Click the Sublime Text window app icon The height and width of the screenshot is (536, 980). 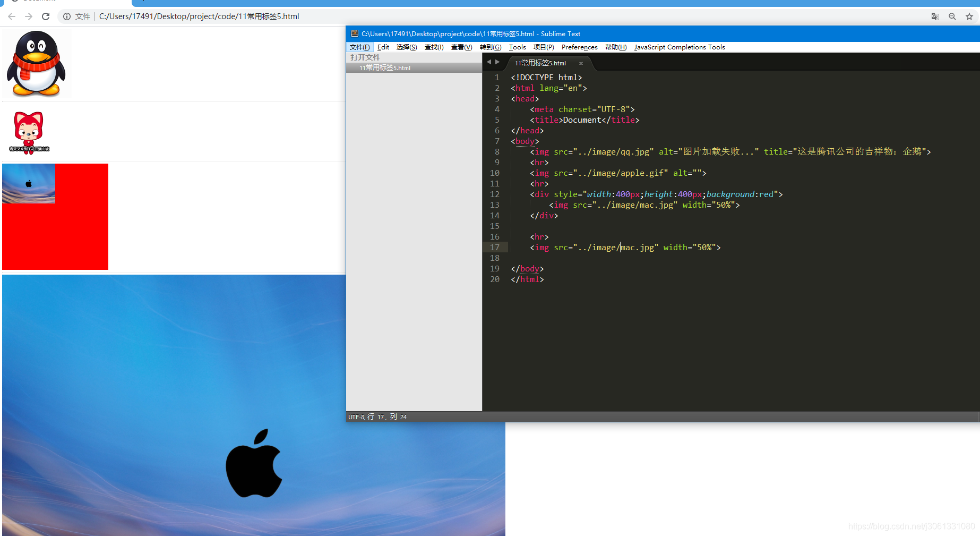[354, 33]
